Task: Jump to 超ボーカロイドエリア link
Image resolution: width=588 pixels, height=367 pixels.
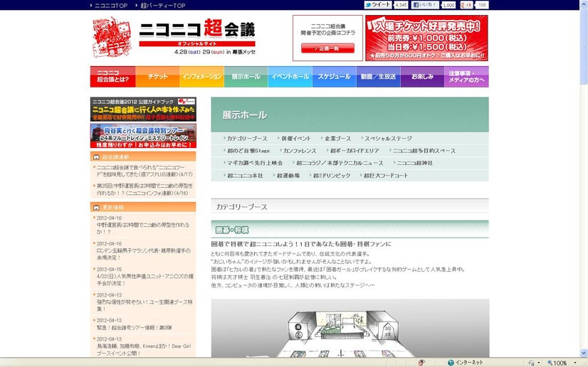Action: tap(355, 151)
